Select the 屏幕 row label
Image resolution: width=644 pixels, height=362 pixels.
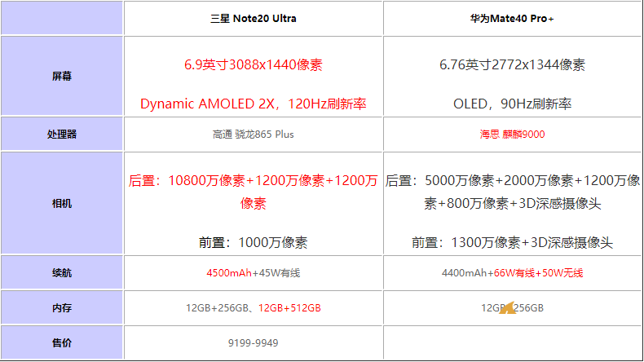click(62, 76)
